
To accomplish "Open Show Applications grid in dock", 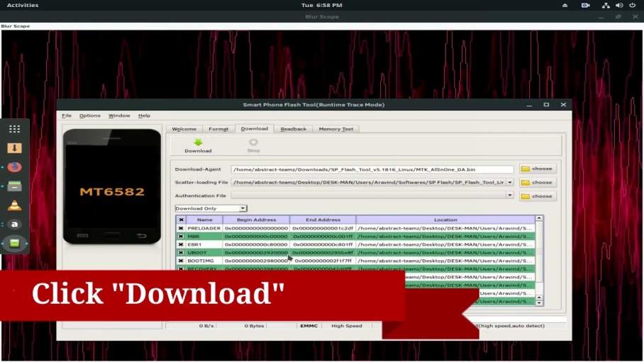I will pos(14,129).
